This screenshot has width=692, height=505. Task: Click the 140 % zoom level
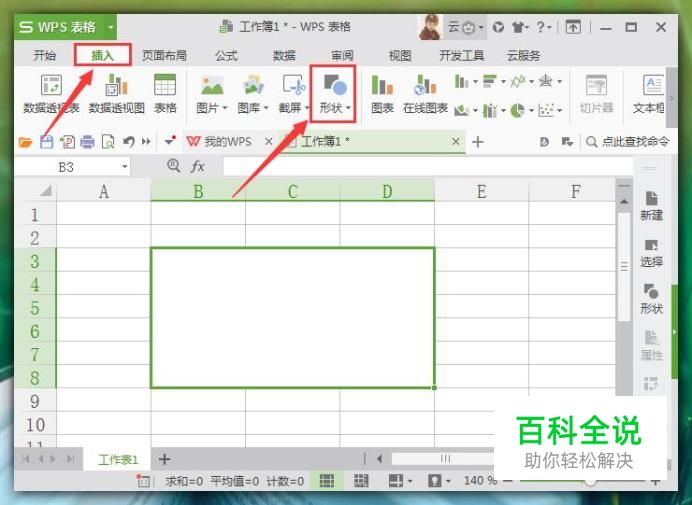[480, 480]
